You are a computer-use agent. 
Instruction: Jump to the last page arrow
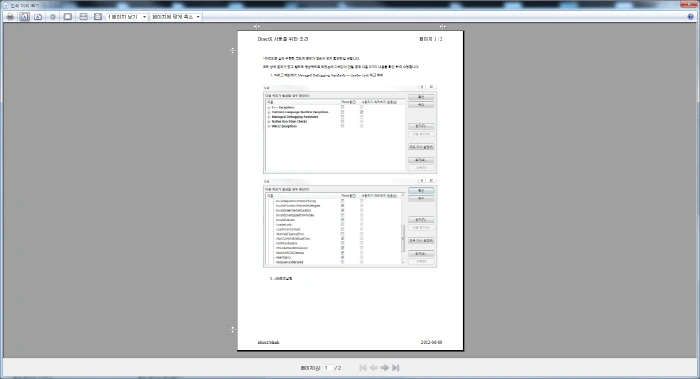tap(396, 367)
